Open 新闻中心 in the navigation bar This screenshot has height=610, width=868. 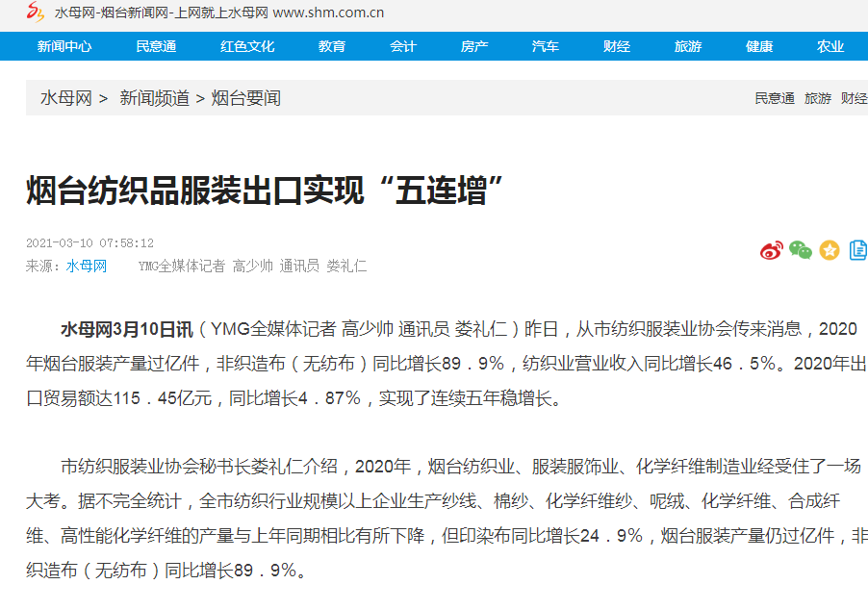(x=64, y=46)
